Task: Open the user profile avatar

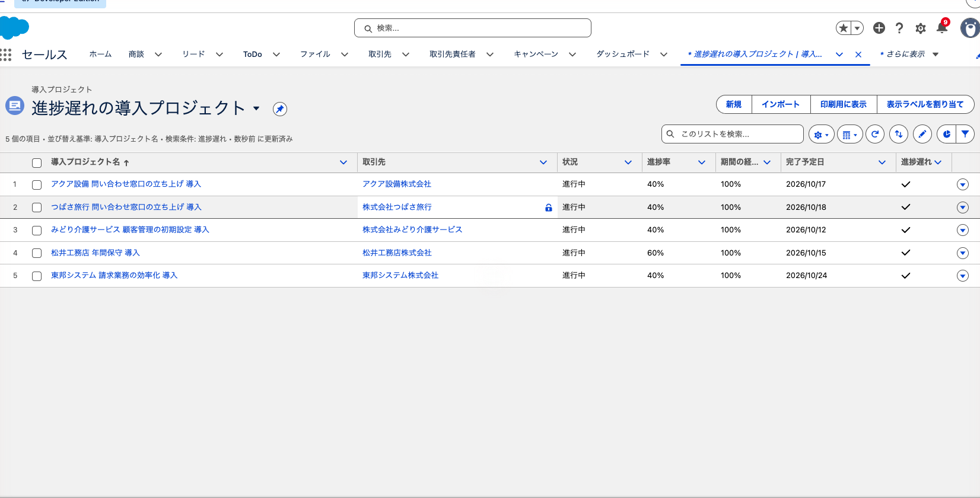Action: coord(971,28)
